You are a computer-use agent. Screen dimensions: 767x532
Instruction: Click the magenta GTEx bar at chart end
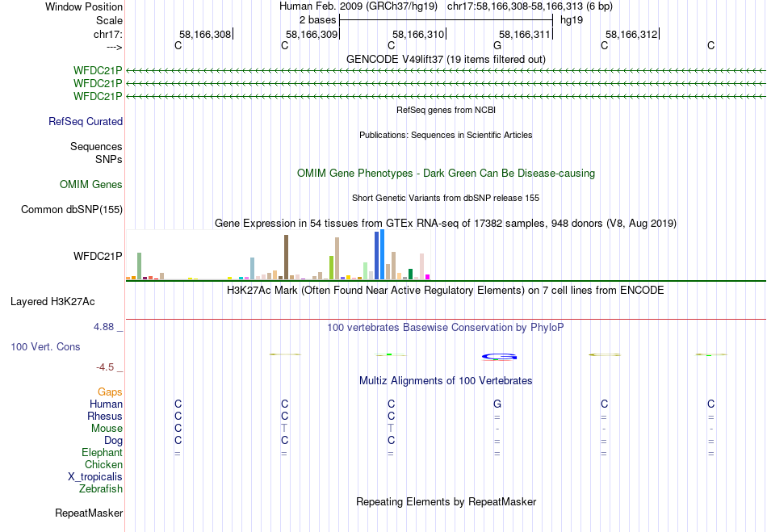tap(428, 277)
